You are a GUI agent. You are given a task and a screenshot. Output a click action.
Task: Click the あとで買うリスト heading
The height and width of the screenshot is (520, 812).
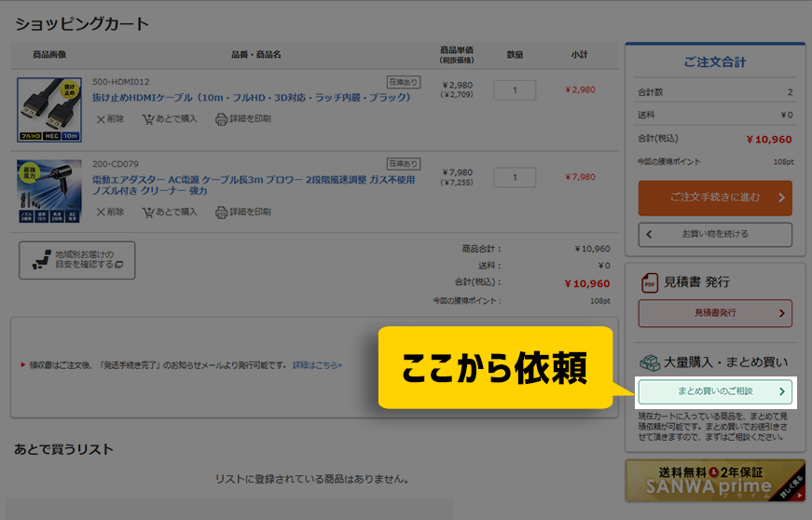[x=63, y=449]
